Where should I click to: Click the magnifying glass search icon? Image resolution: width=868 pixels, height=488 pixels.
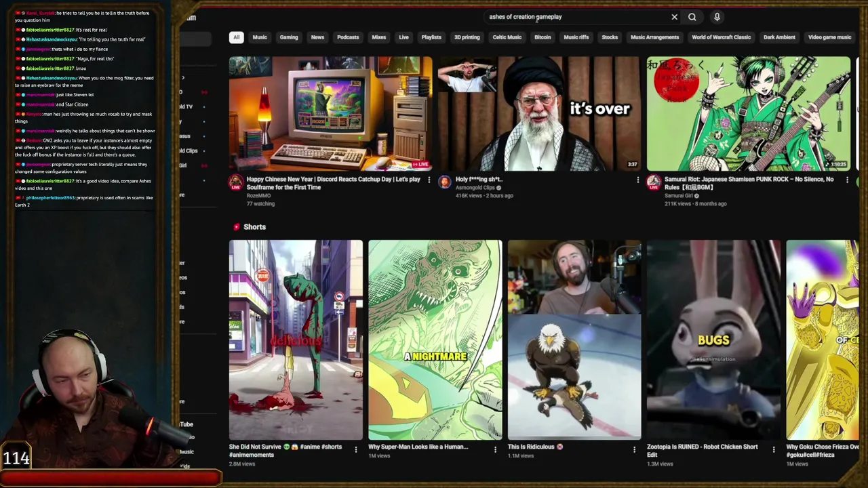pos(692,17)
